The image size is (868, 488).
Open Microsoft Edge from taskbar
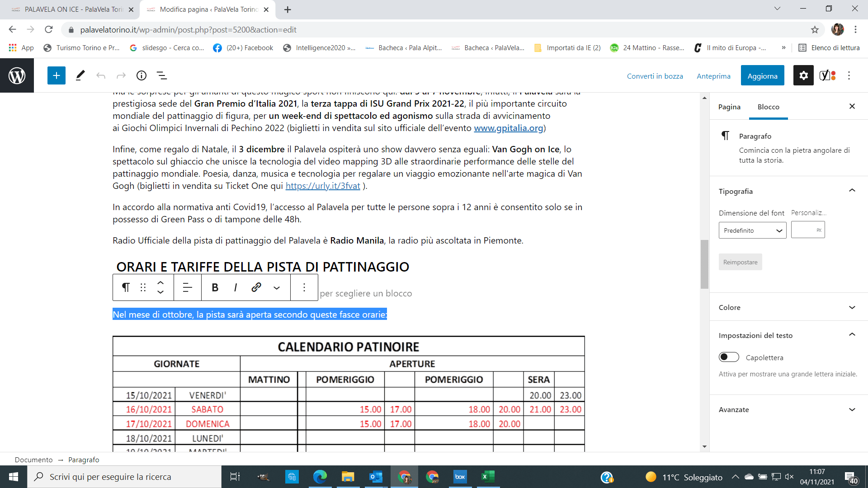coord(320,477)
